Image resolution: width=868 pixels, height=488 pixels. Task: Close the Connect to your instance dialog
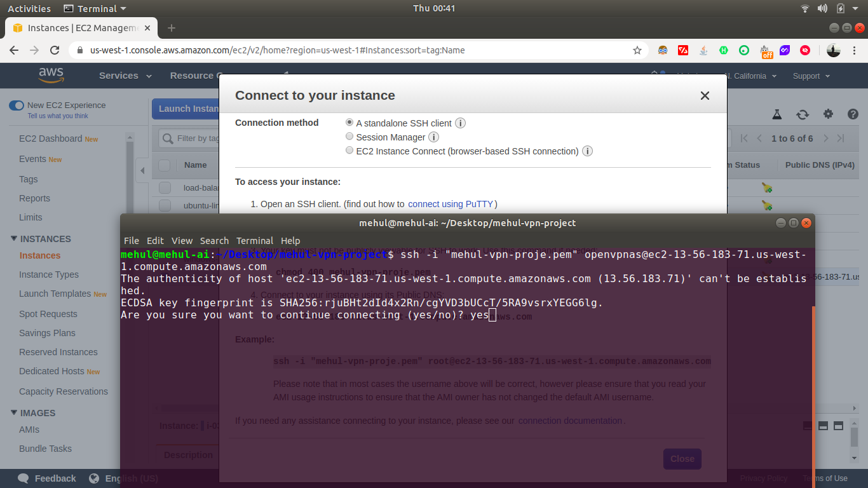coord(705,96)
